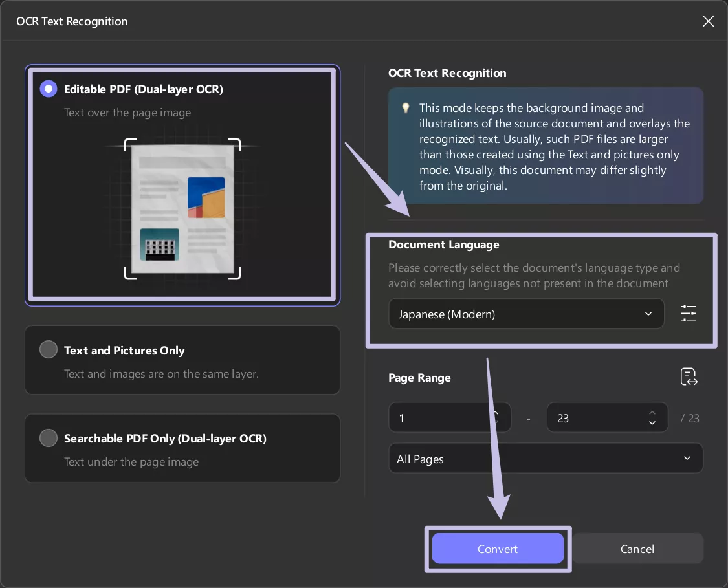The height and width of the screenshot is (588, 728).
Task: Click the Convert button
Action: (x=497, y=549)
